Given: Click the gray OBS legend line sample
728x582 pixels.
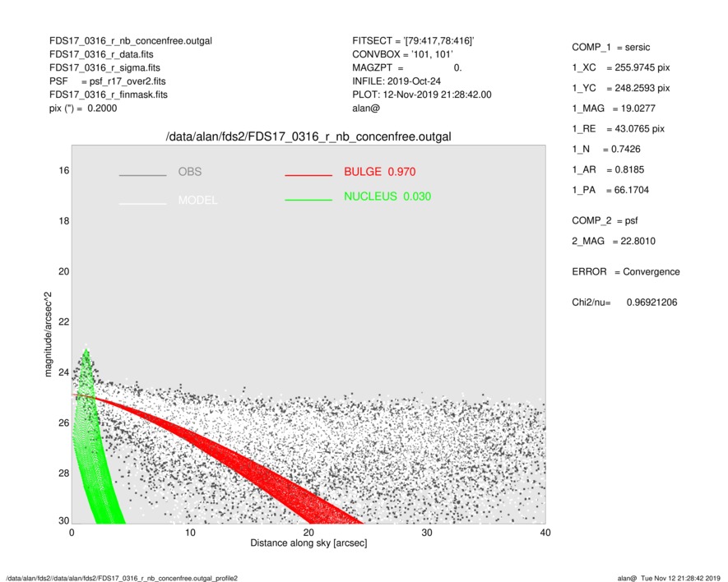Looking at the screenshot, I should 142,175.
